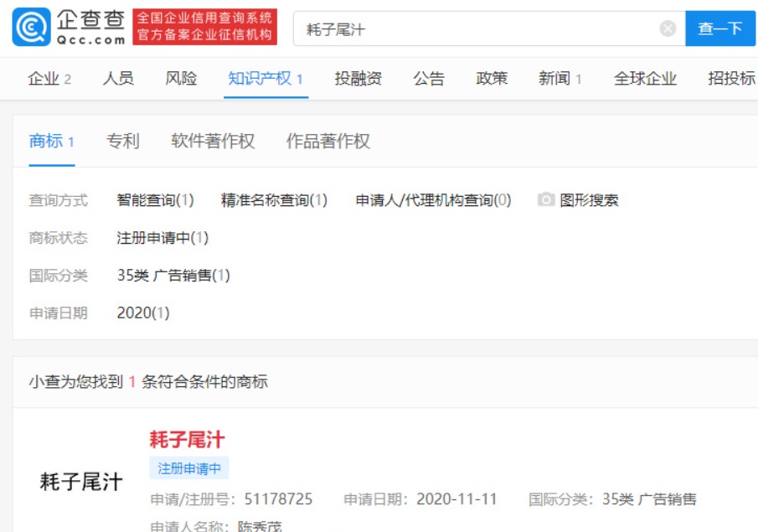The height and width of the screenshot is (532, 758).
Task: Switch to the 人员 tab
Action: [x=118, y=79]
